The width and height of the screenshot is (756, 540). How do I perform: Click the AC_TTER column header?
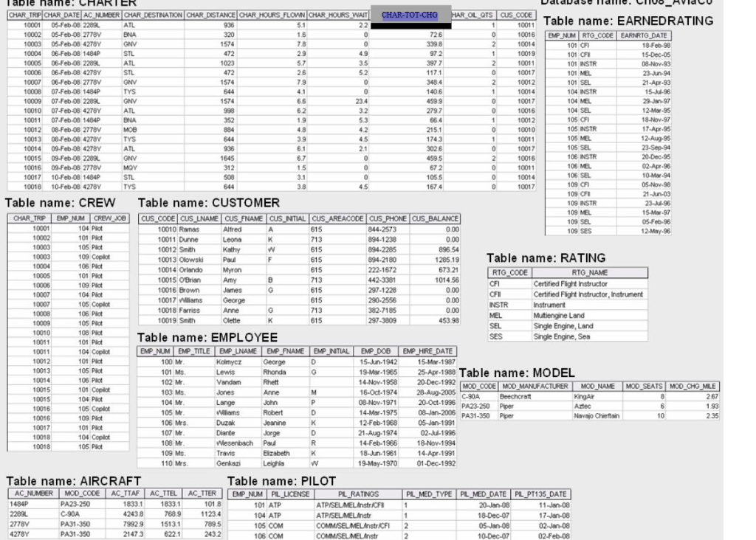point(202,494)
